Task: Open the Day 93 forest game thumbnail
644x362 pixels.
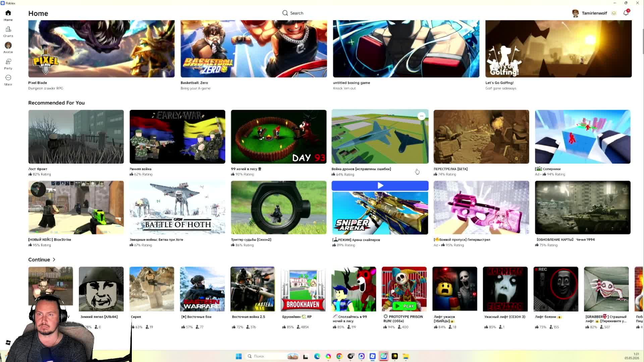Action: point(278,137)
